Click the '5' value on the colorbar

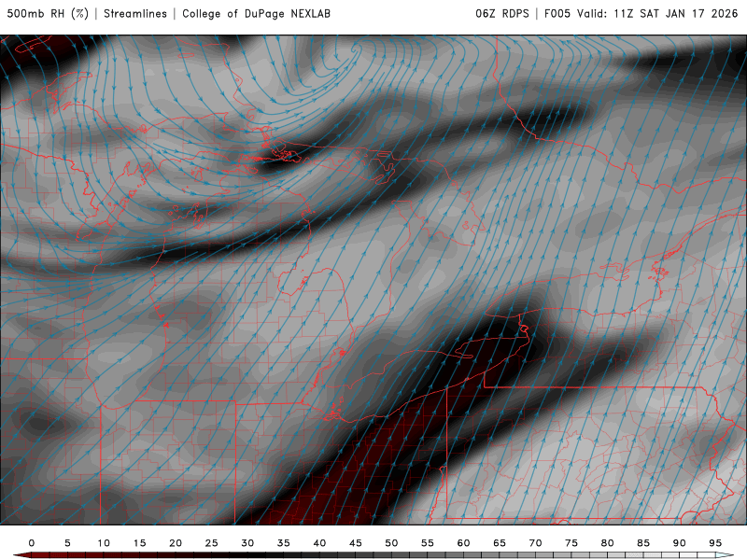click(67, 543)
